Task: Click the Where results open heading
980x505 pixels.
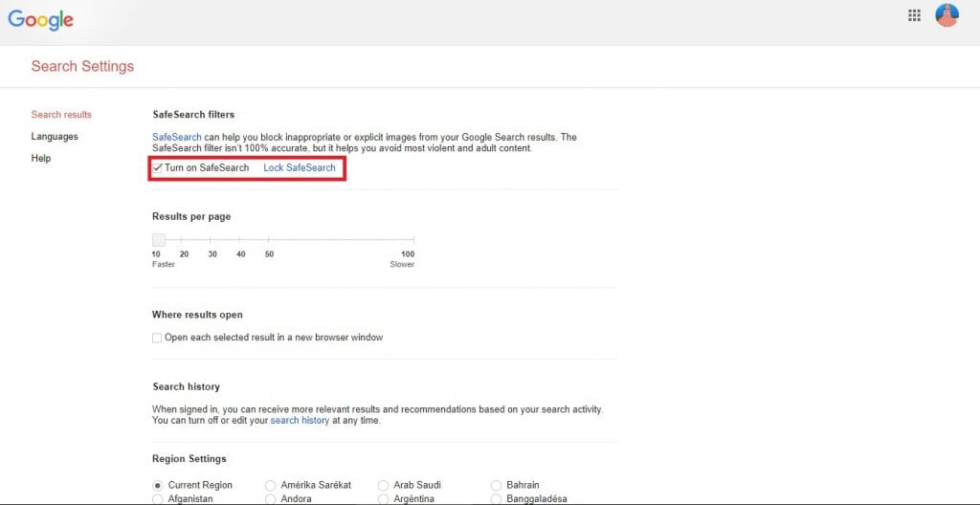Action: 197,315
